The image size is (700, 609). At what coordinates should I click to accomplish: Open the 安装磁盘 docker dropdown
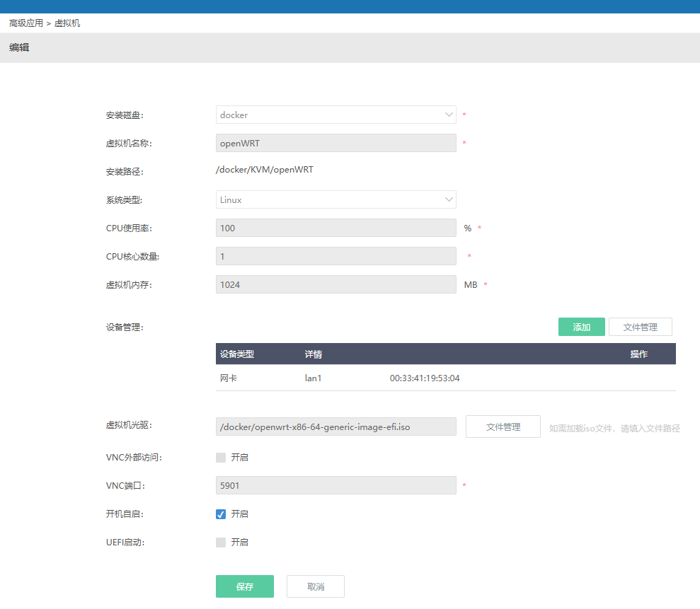[x=335, y=115]
